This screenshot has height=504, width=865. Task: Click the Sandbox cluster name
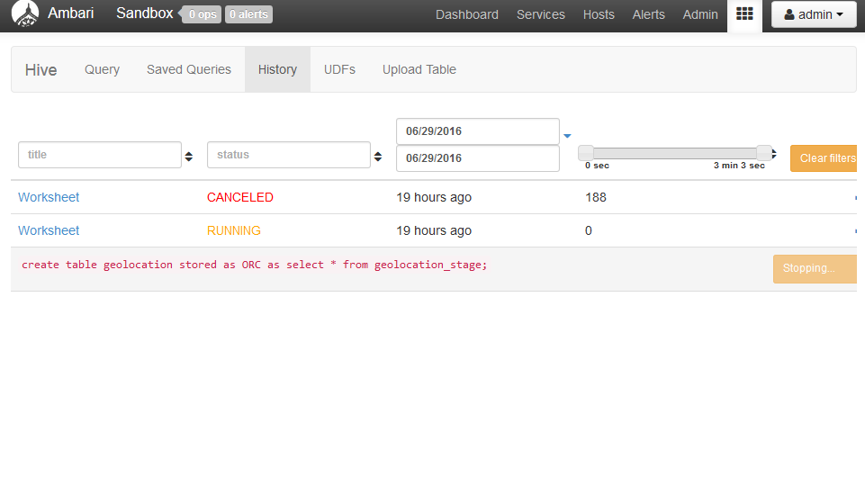tap(145, 13)
